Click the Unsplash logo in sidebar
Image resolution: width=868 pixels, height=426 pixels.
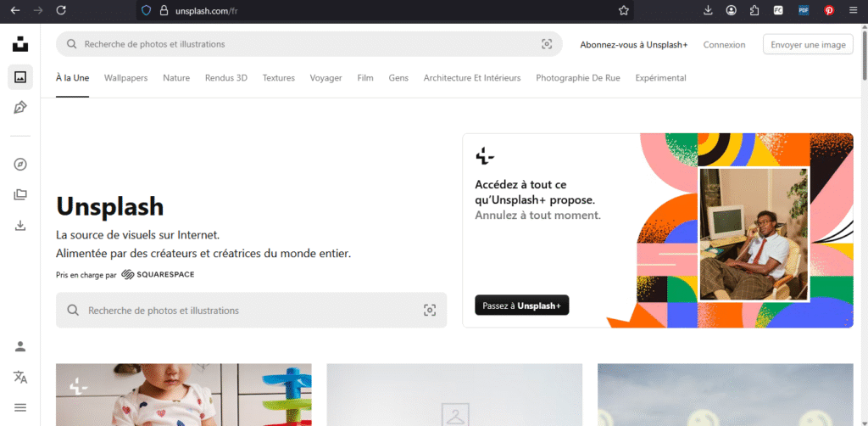20,44
